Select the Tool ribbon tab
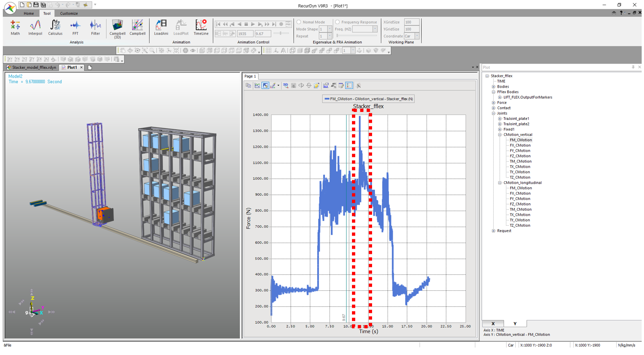 pyautogui.click(x=47, y=14)
